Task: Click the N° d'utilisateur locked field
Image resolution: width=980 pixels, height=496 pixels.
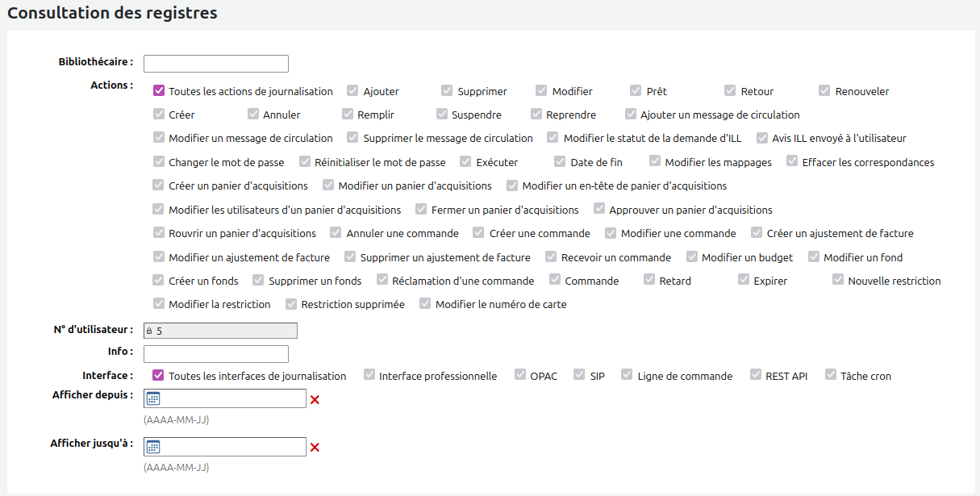Action: 220,331
